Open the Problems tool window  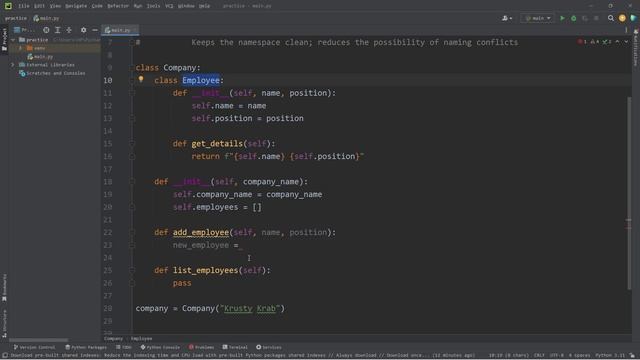[x=201, y=347]
